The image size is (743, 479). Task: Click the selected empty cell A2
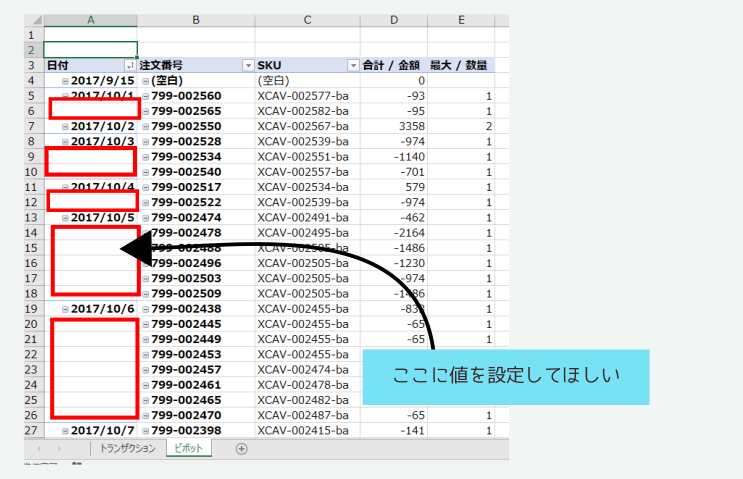click(91, 50)
